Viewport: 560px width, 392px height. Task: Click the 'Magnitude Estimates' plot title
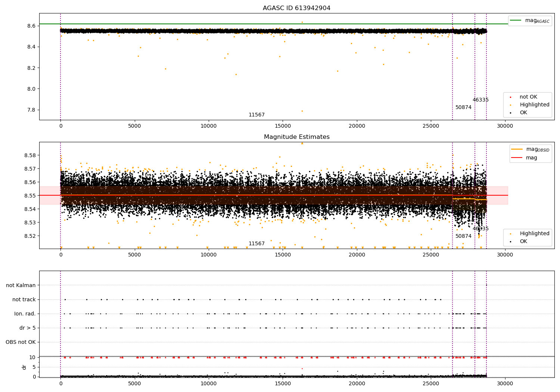click(296, 137)
